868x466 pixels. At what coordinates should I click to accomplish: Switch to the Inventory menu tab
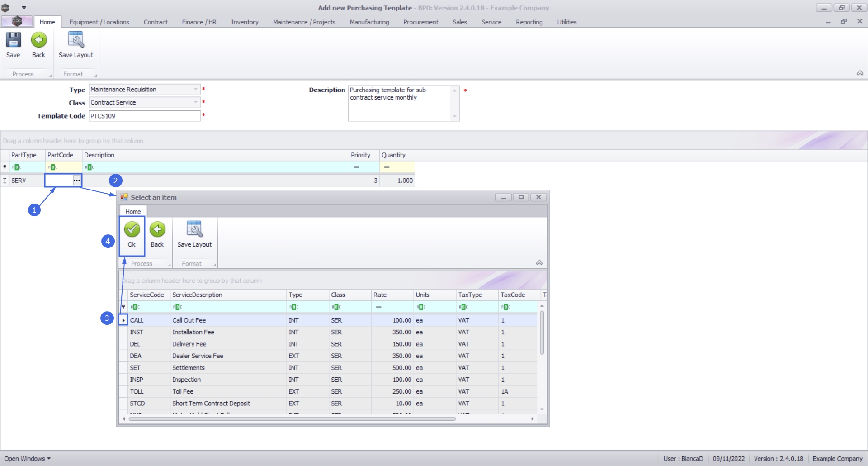click(245, 22)
